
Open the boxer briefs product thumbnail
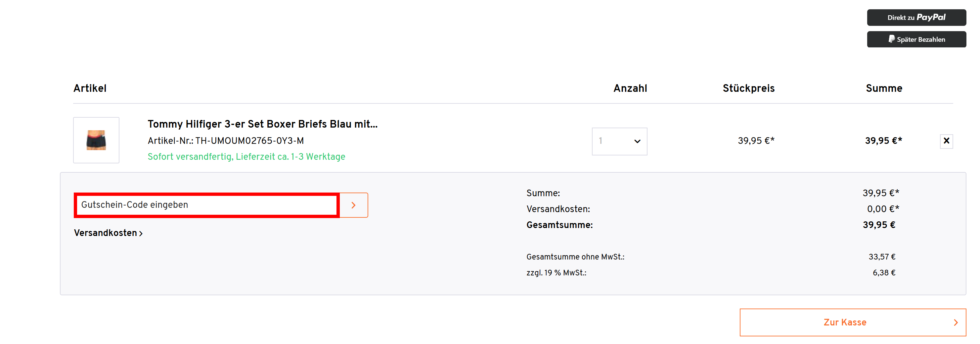96,140
